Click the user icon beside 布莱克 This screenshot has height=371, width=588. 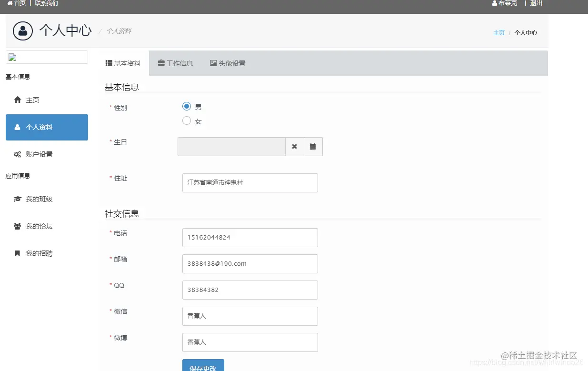(495, 3)
